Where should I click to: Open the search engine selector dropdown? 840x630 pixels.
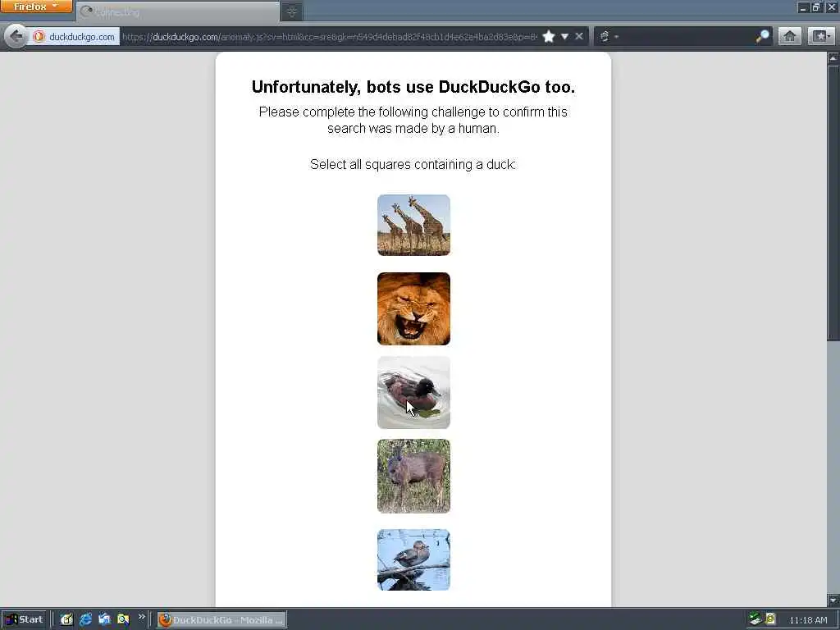[x=609, y=36]
